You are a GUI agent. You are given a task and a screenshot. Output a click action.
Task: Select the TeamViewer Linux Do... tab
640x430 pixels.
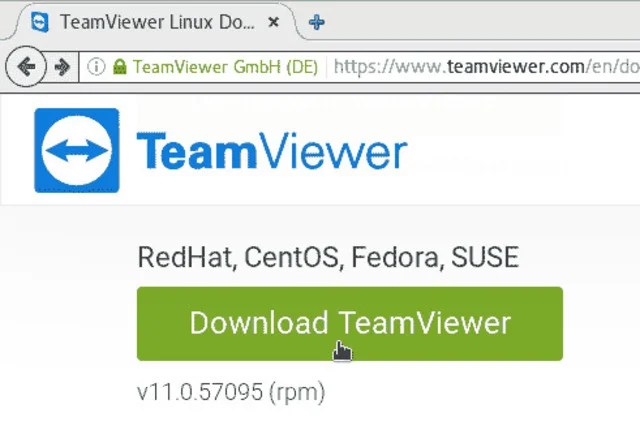(x=157, y=22)
